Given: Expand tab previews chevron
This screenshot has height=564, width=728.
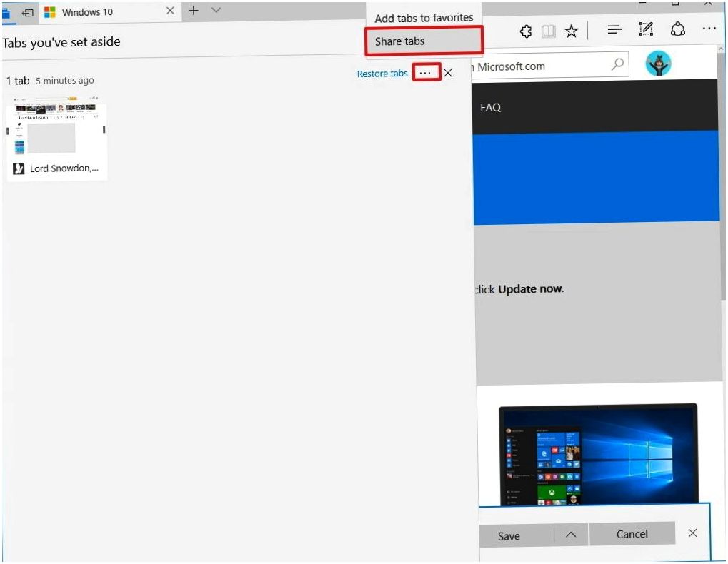Looking at the screenshot, I should (216, 10).
